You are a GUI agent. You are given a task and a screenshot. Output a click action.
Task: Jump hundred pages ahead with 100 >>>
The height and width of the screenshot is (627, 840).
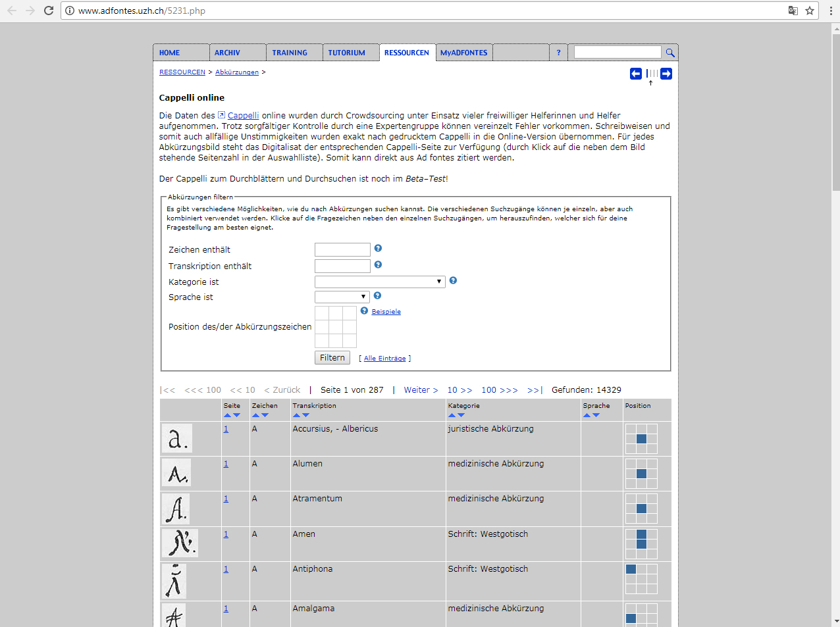499,390
